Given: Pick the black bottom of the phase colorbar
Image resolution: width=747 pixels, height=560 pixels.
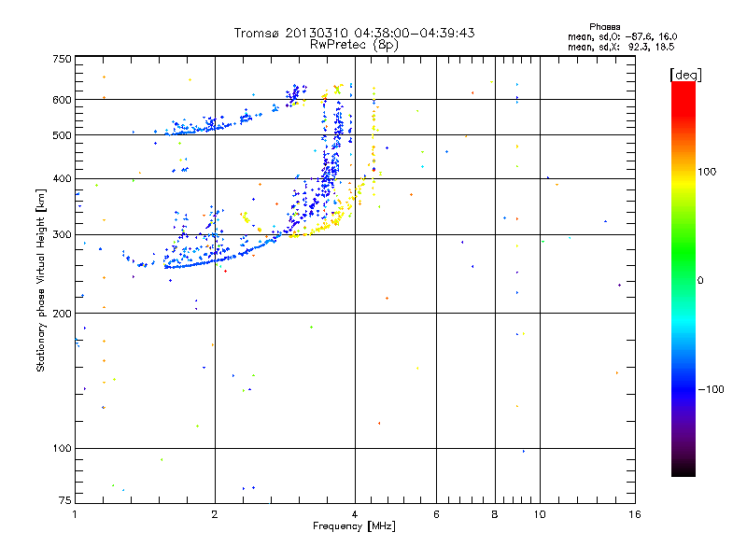Looking at the screenshot, I should click(684, 471).
